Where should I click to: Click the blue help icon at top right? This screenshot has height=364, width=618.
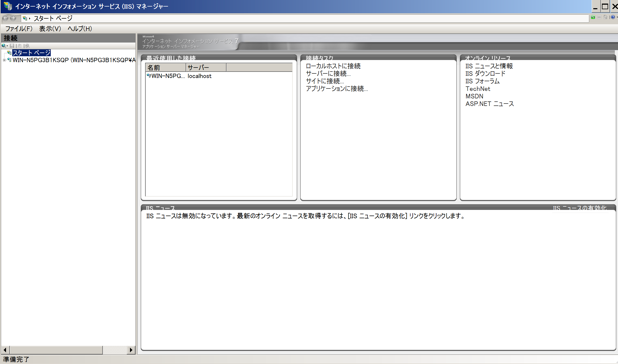[612, 18]
